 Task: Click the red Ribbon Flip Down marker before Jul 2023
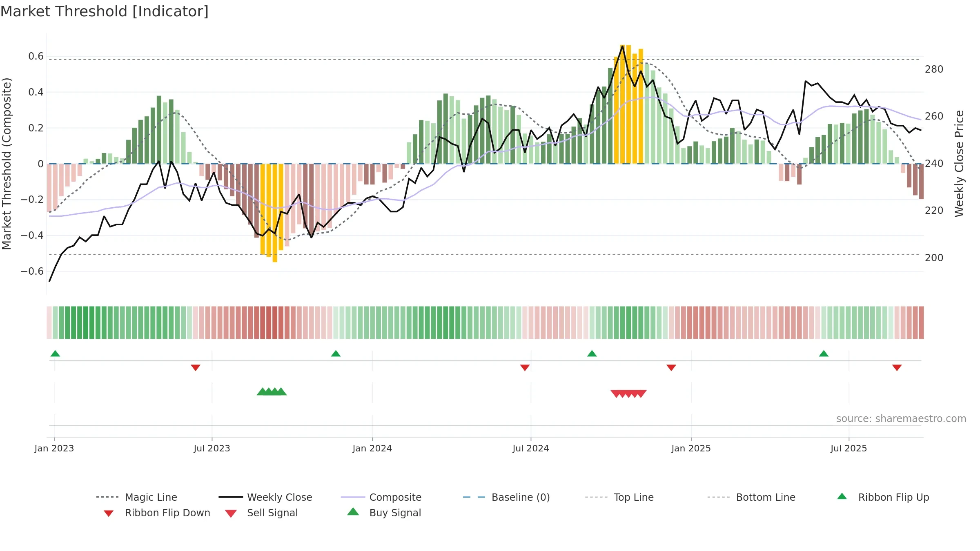[196, 368]
